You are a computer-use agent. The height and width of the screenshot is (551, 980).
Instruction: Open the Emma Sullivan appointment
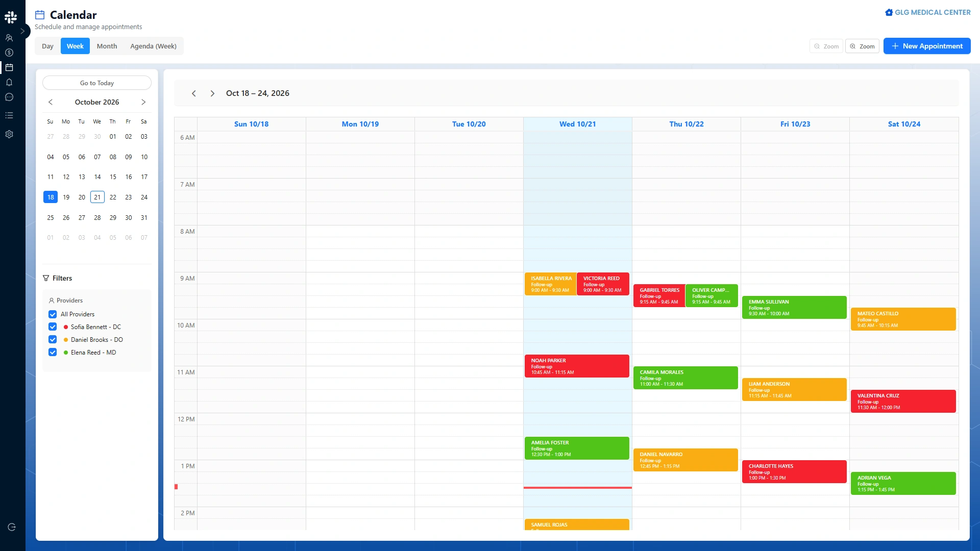794,308
